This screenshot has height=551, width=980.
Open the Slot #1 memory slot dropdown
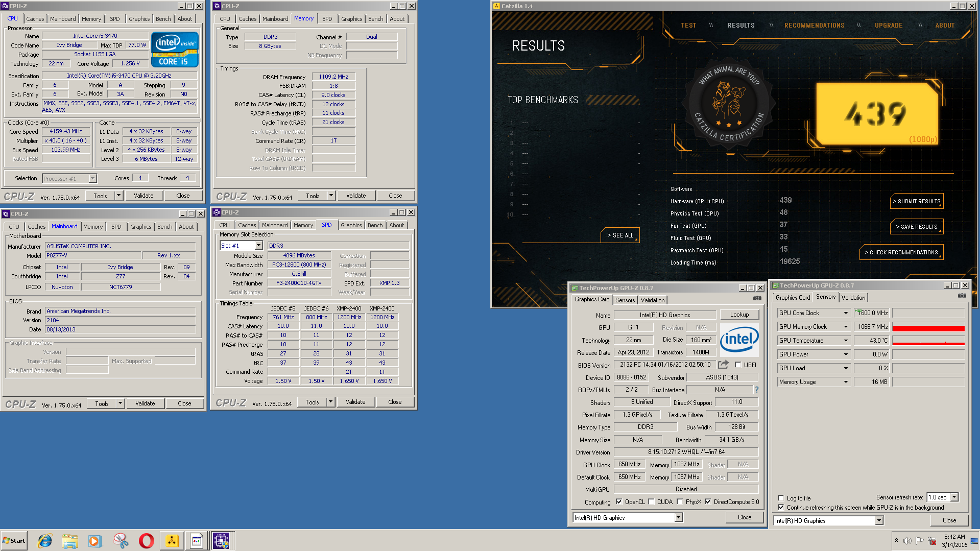[x=258, y=246]
